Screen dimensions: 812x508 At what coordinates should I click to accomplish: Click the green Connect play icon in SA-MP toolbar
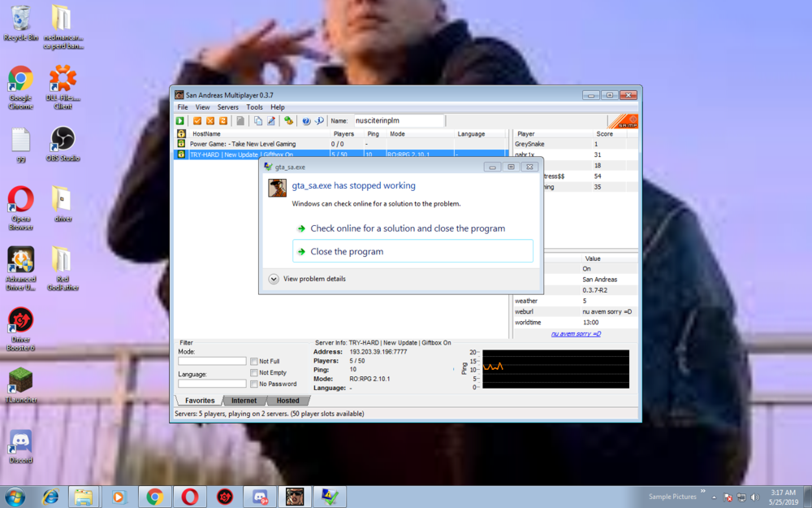click(x=179, y=121)
